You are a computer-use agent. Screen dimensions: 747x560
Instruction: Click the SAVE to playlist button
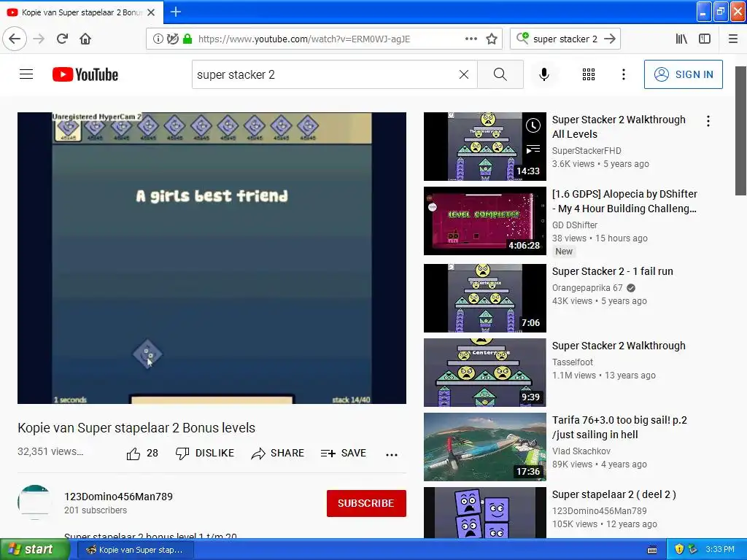[x=343, y=454]
